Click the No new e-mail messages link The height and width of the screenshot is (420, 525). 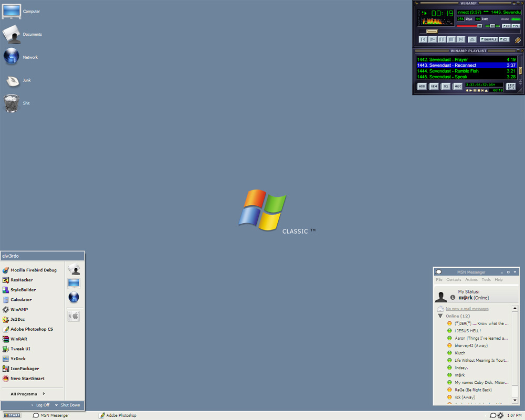click(467, 309)
